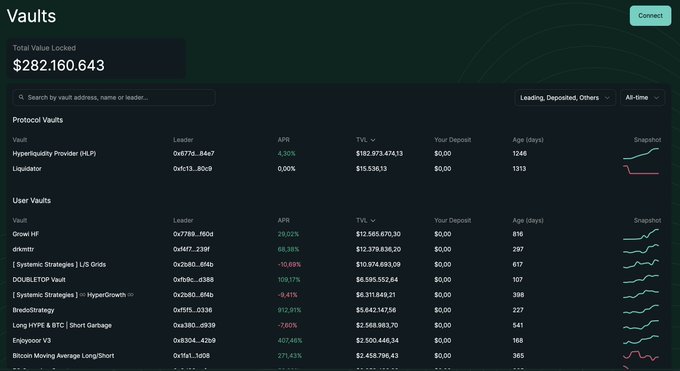Sort Protocol Vaults by TVL column

tap(366, 140)
